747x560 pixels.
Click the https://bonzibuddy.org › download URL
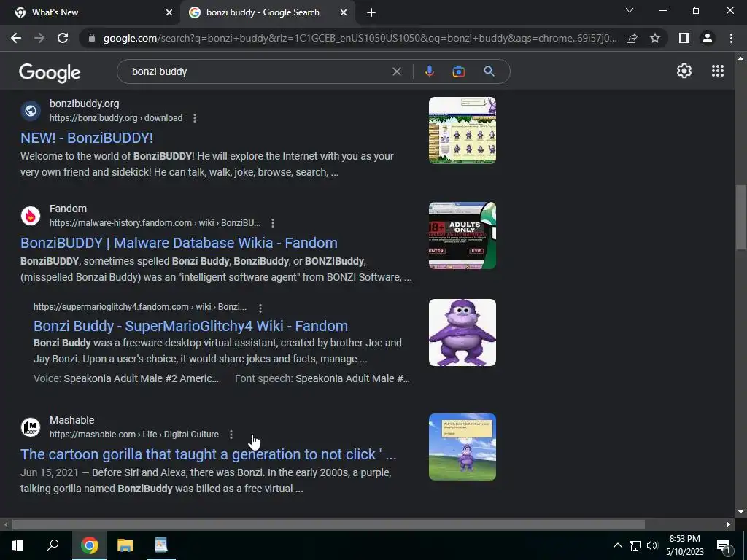(116, 118)
